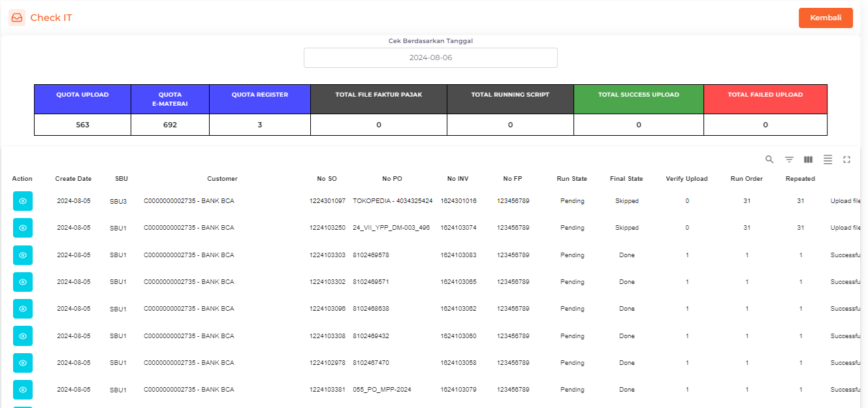
Task: Click the Run State column header
Action: tap(571, 179)
